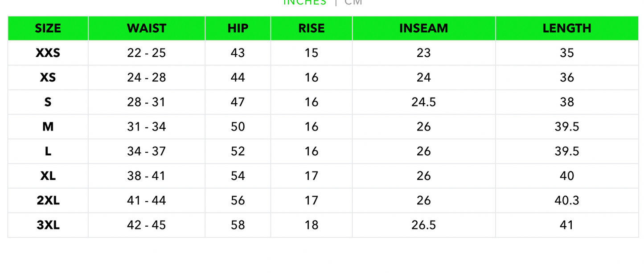Screen dimensions: 644x273
Task: Select the XL size row label
Action: 48,176
